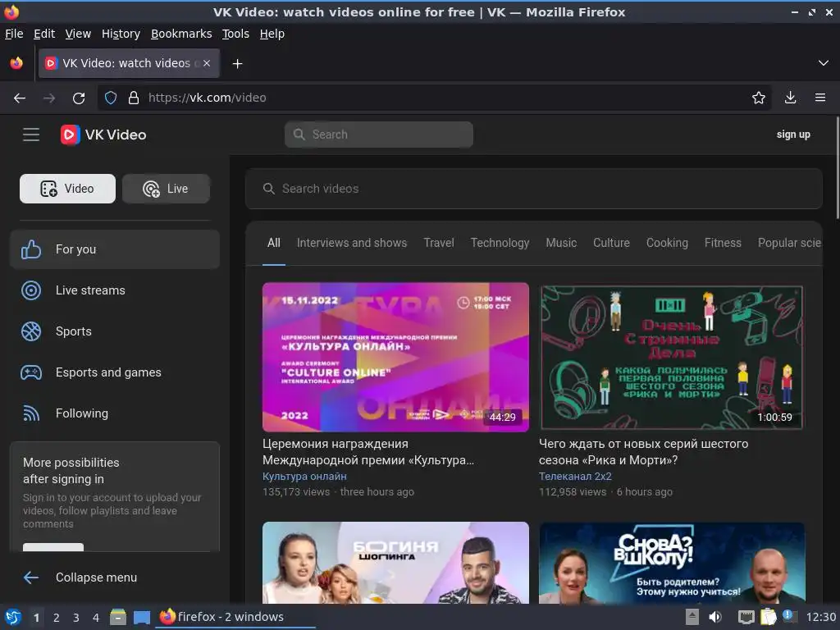Collapse the sidebar menu
Viewport: 840px width, 630px height.
coord(115,577)
